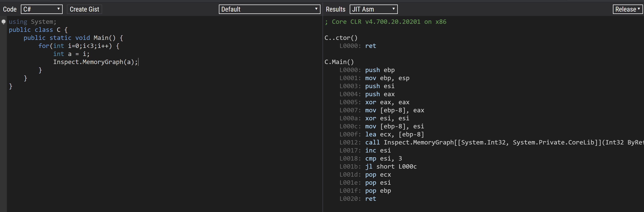Viewport: 644px width, 212px height.
Task: Click the using System; line in the editor
Action: click(x=32, y=22)
